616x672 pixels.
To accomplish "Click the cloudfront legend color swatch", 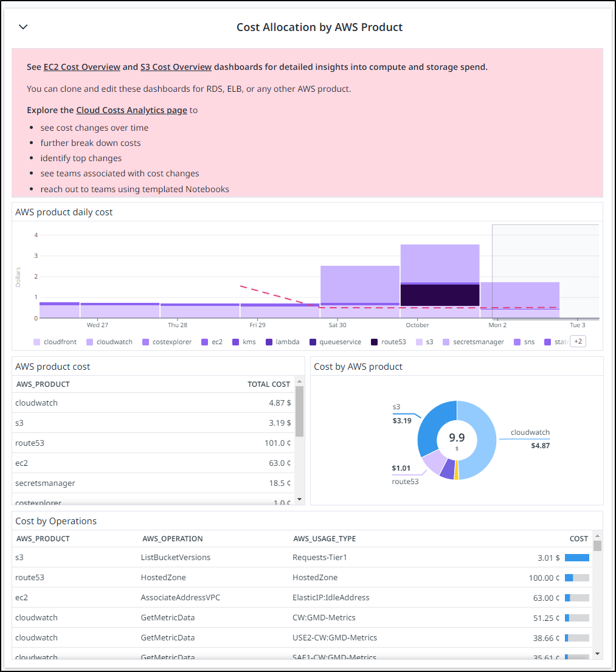I will point(37,342).
